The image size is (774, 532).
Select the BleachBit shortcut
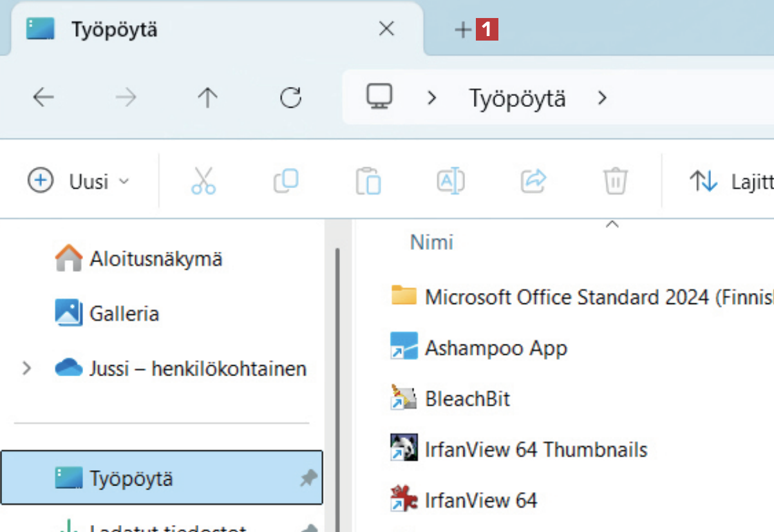point(467,399)
